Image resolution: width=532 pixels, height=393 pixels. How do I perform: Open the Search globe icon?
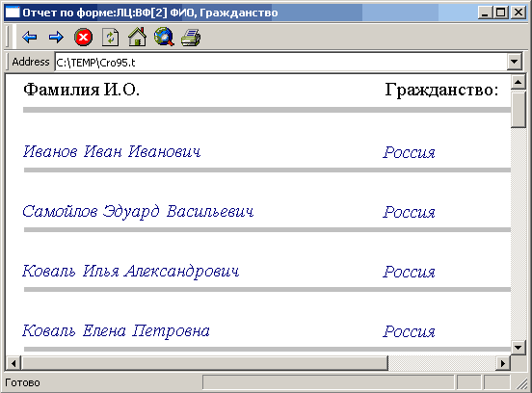coord(164,37)
